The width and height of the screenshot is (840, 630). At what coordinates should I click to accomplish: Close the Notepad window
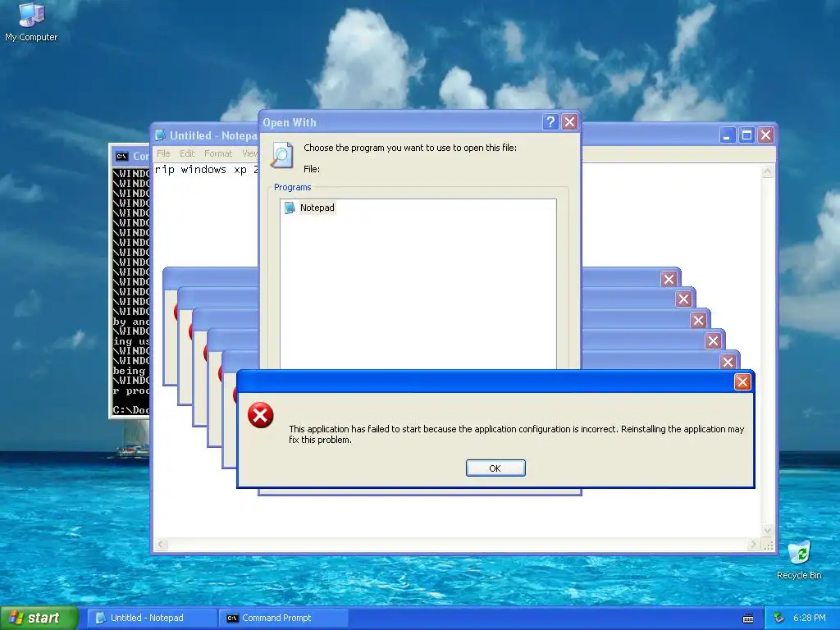[765, 135]
